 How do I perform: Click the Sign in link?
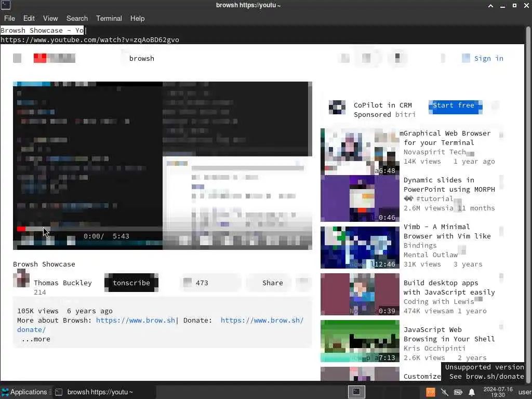488,58
